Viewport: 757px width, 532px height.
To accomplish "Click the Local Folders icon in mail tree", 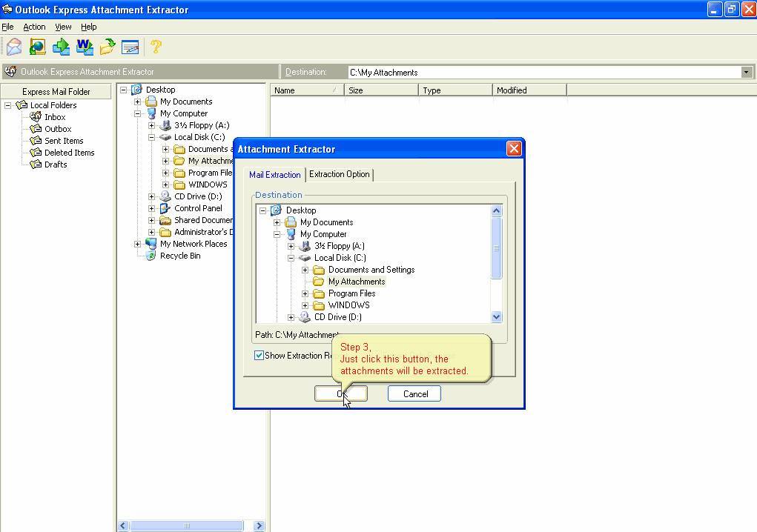I will pos(22,104).
